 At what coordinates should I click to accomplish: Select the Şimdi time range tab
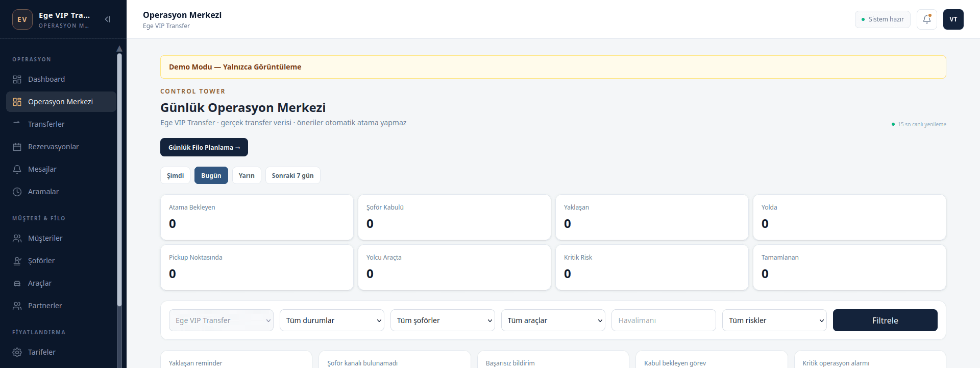tap(175, 175)
